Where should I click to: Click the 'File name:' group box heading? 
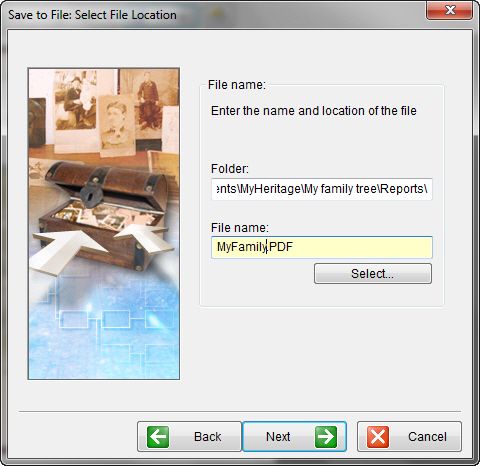coord(237,85)
